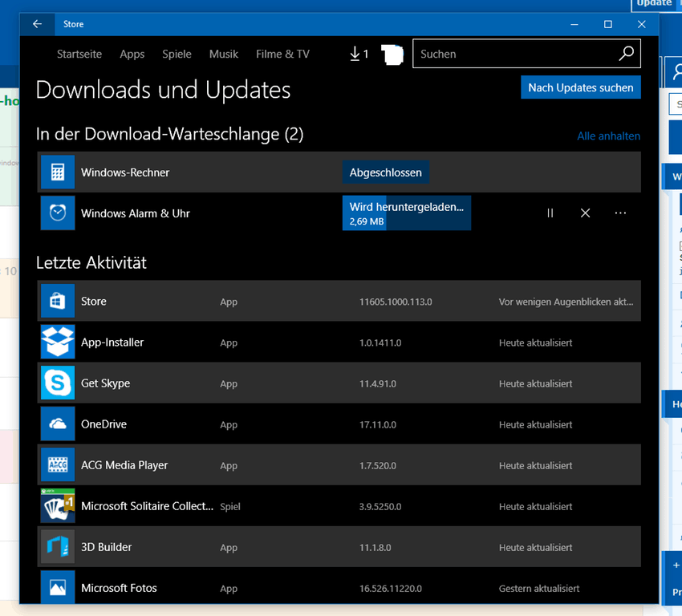This screenshot has height=616, width=682.
Task: Select the Microsoft Fotos name
Action: pos(119,588)
